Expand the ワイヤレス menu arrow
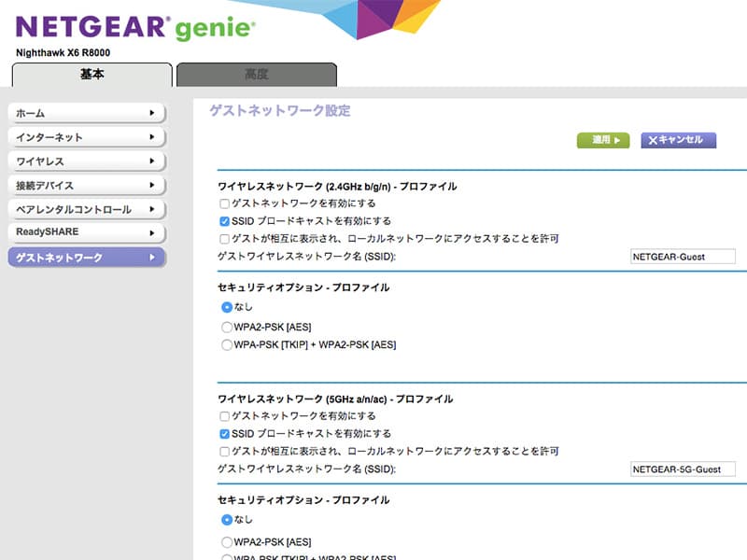 click(151, 161)
